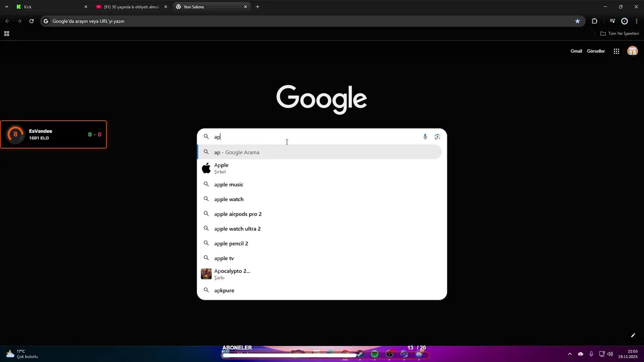Open the volume control in system tray
The height and width of the screenshot is (362, 644).
coord(610,354)
